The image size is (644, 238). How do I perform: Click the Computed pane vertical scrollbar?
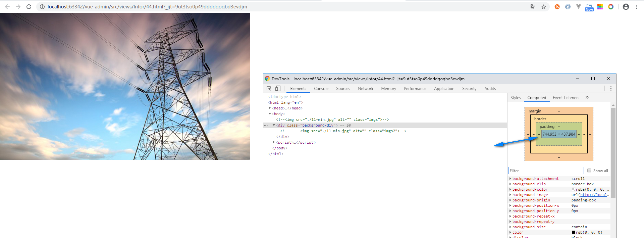[x=613, y=153]
